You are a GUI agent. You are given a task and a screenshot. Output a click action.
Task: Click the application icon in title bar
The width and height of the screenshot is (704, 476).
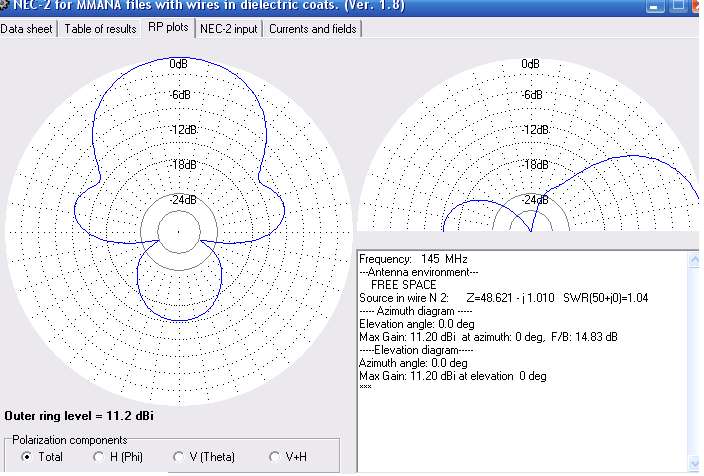(x=4, y=5)
